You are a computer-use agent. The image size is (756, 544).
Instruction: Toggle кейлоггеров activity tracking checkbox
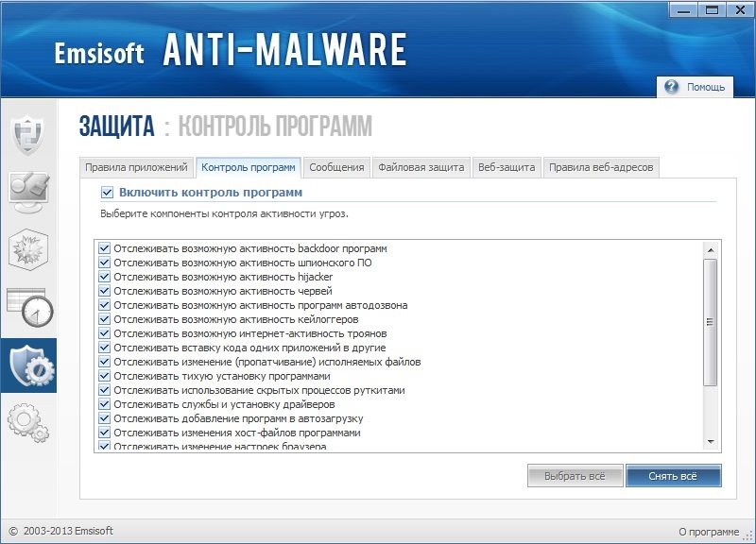pyautogui.click(x=104, y=319)
